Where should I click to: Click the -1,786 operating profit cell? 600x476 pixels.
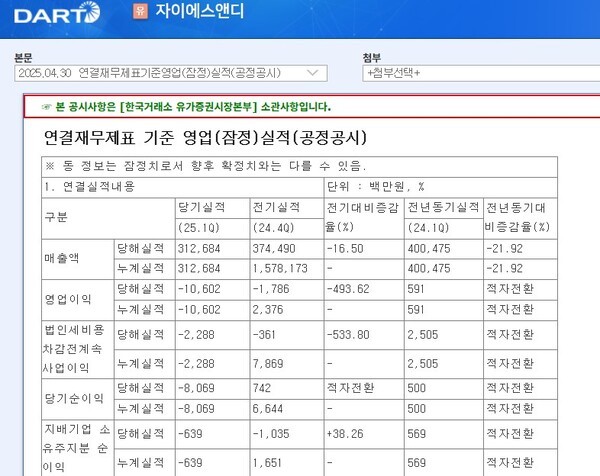click(x=287, y=289)
